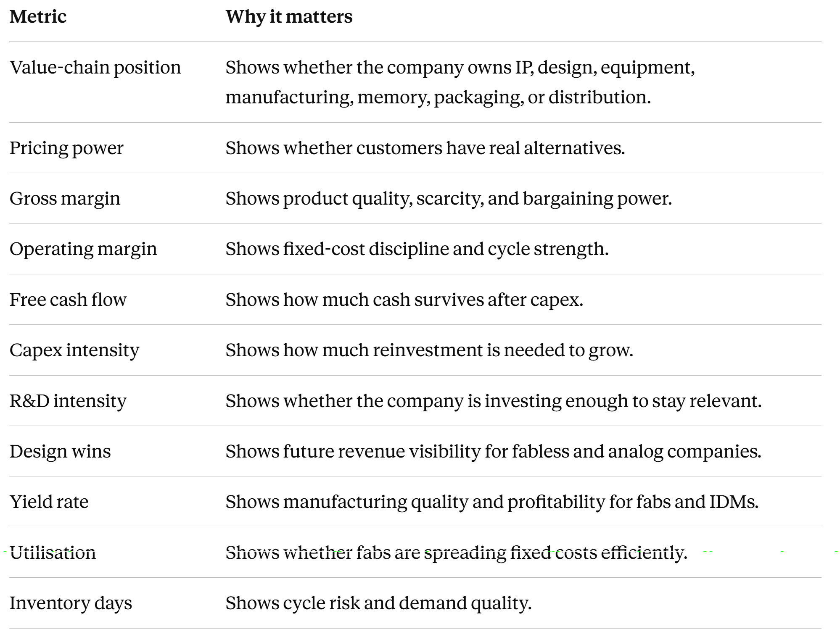Select the Inventory days cell
The width and height of the screenshot is (840, 634).
(71, 603)
